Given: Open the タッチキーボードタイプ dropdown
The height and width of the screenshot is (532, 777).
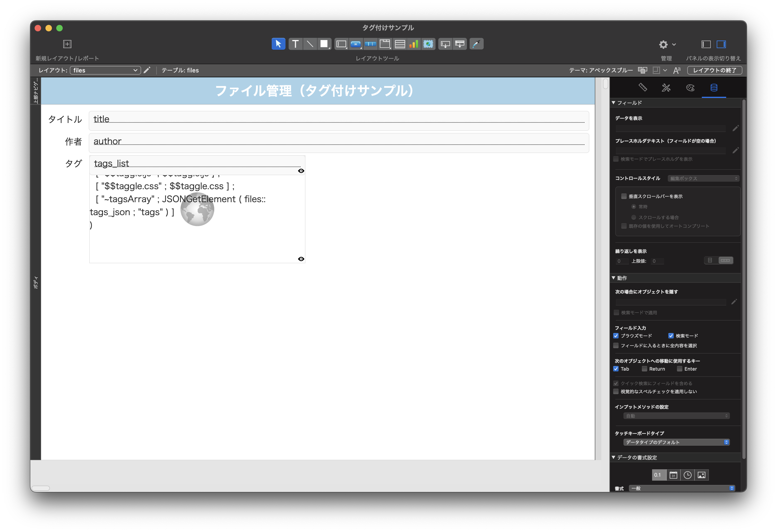Looking at the screenshot, I should point(676,442).
